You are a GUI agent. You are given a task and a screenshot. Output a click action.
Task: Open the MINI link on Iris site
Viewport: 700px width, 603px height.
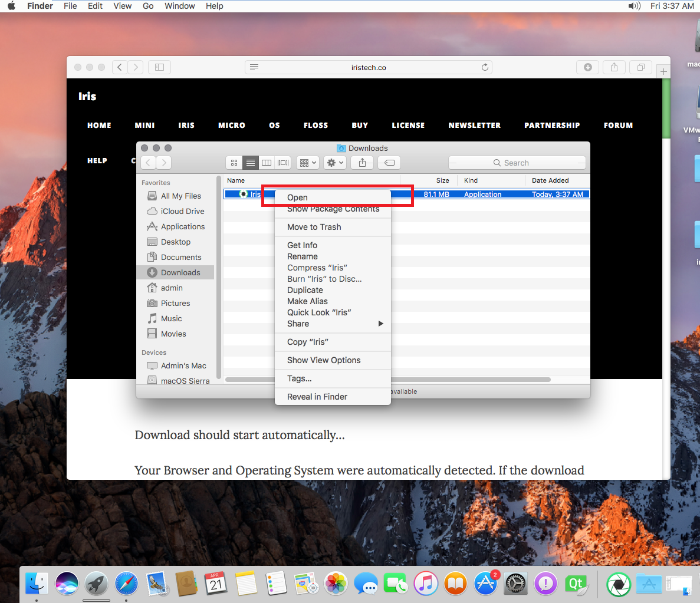144,126
